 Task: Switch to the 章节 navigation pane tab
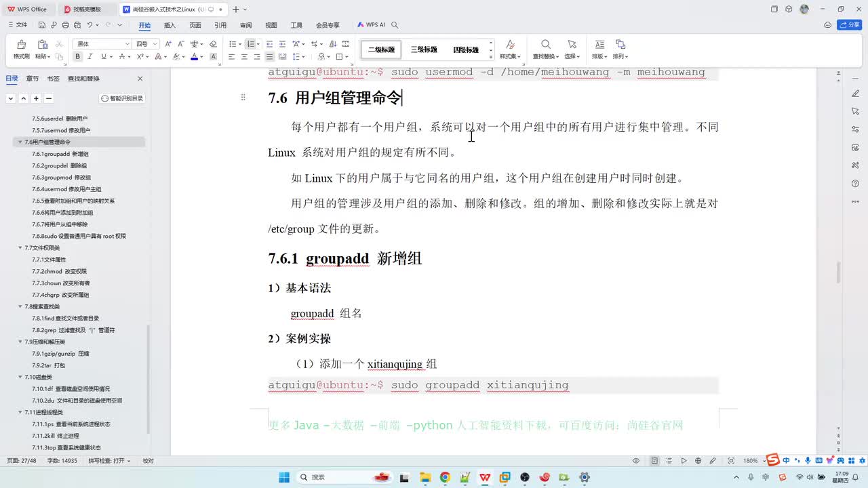[33, 79]
